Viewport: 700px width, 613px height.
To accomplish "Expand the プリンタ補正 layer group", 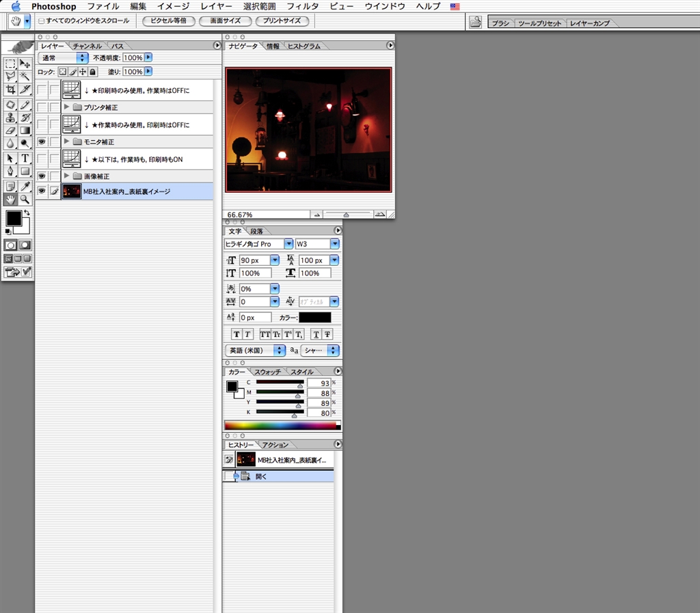I will tap(66, 107).
